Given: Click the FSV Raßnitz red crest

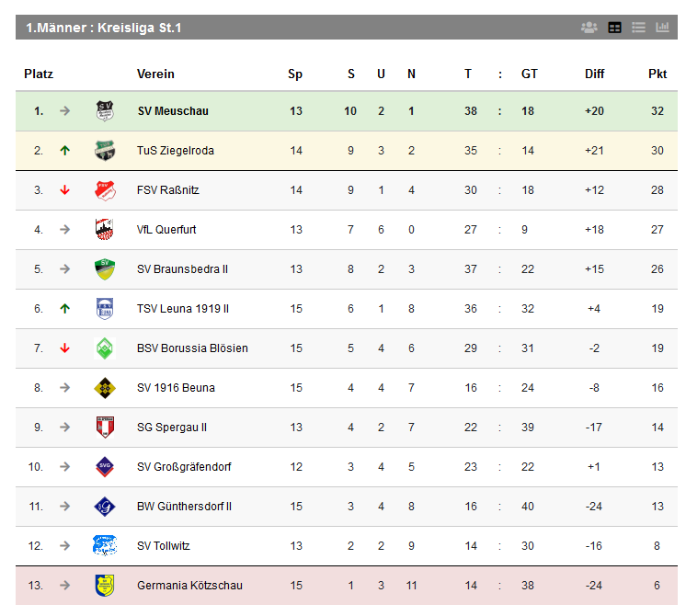Looking at the screenshot, I should pos(105,190).
